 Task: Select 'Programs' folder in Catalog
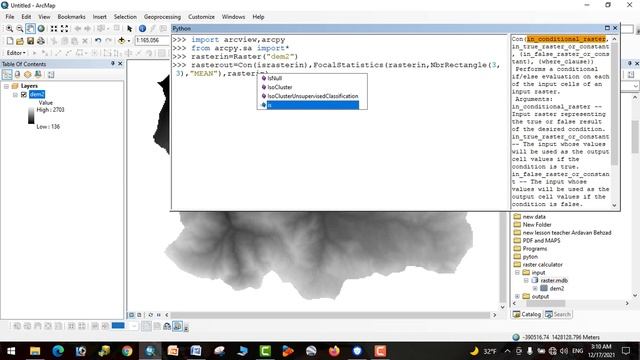(535, 249)
